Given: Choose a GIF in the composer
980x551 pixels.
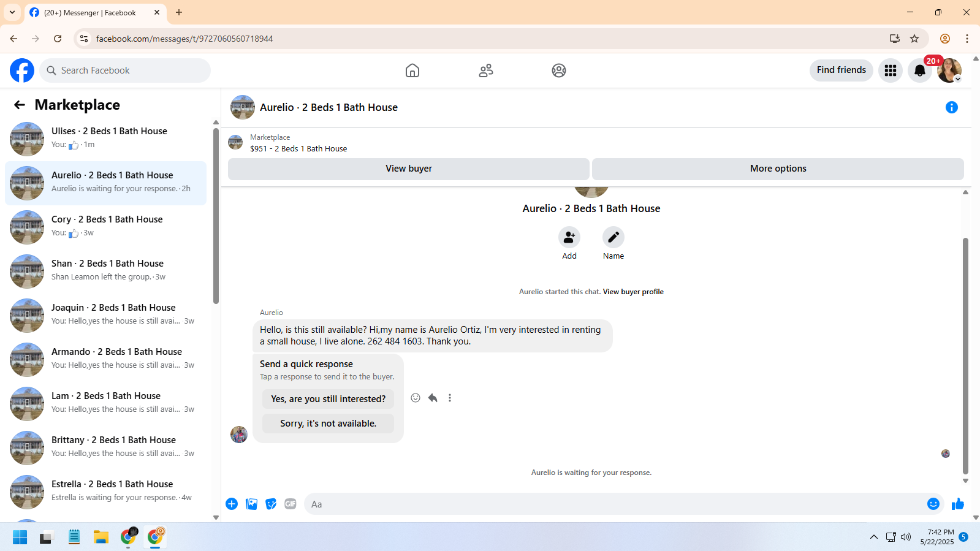Looking at the screenshot, I should tap(291, 504).
